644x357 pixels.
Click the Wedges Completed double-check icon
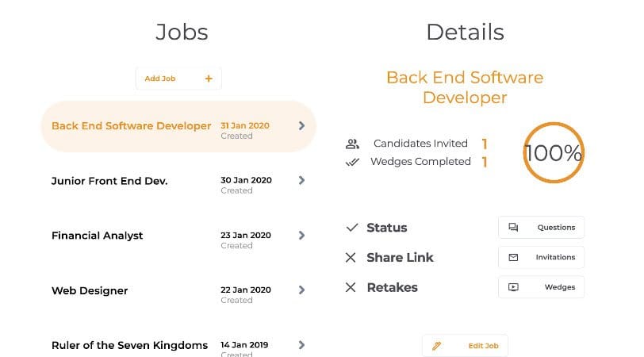[x=353, y=162]
